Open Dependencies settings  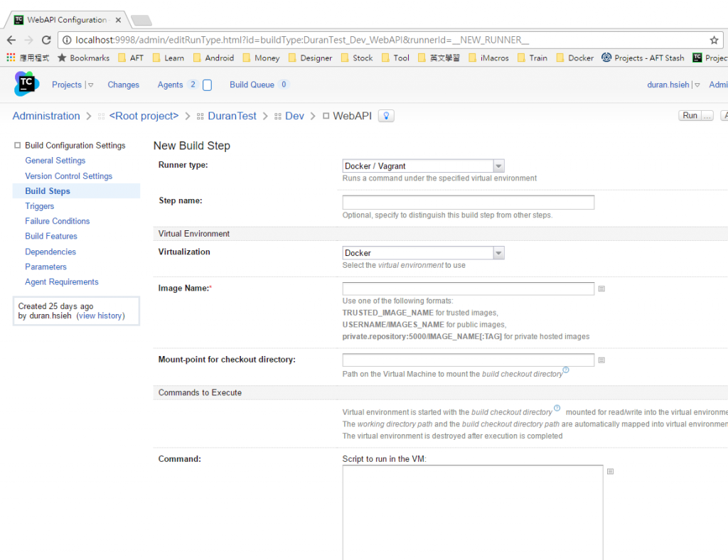pyautogui.click(x=50, y=252)
